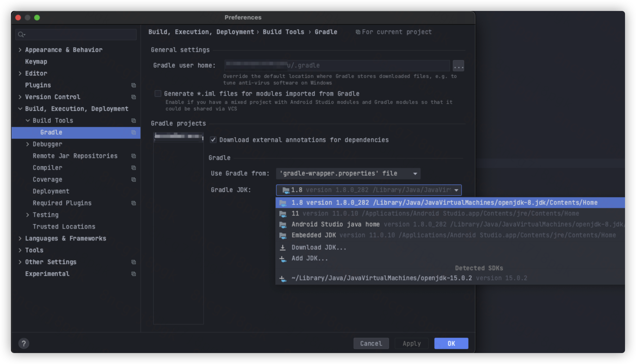Click the Build Tools settings icon
636x364 pixels.
tap(134, 120)
